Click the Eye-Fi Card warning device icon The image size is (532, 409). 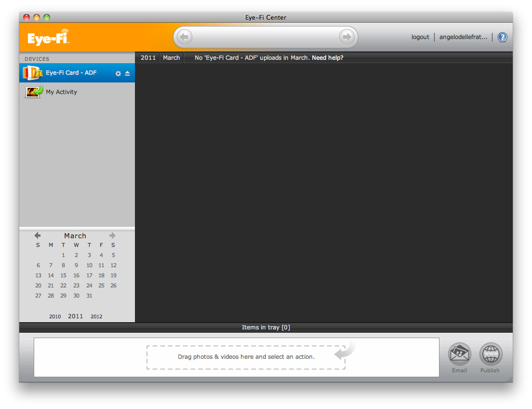33,73
